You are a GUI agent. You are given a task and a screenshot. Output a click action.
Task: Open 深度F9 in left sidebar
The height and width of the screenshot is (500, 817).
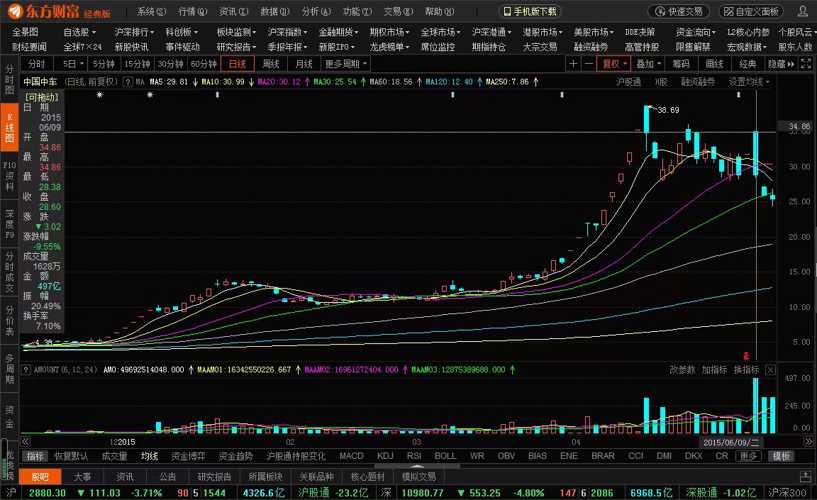(9, 224)
